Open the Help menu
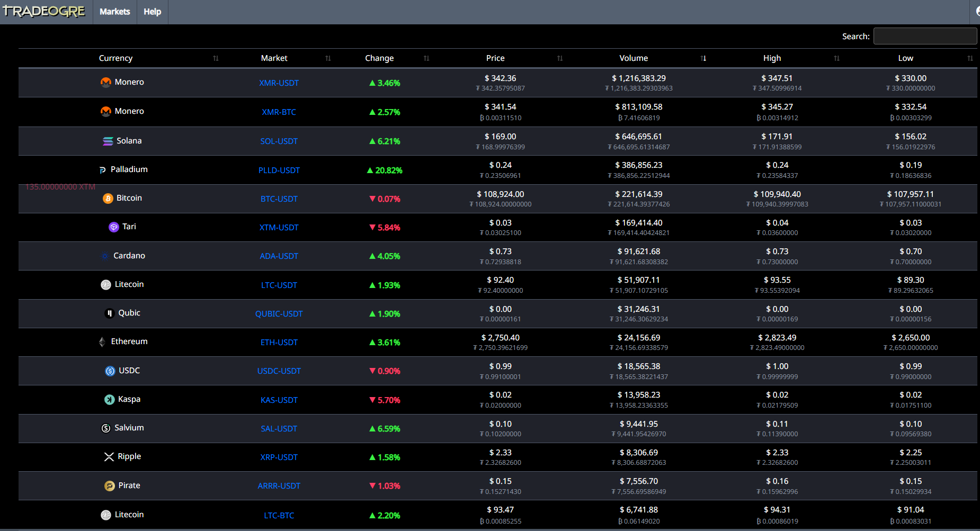The image size is (980, 531). pos(153,12)
